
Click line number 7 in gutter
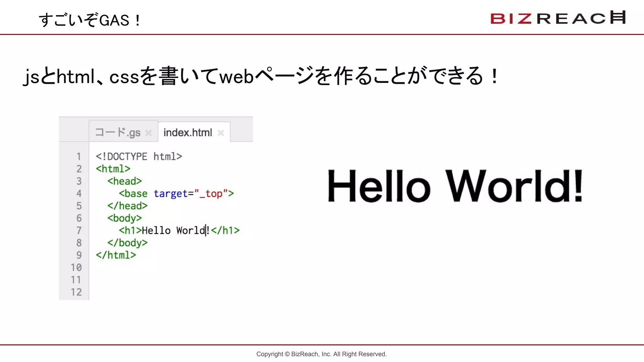79,230
